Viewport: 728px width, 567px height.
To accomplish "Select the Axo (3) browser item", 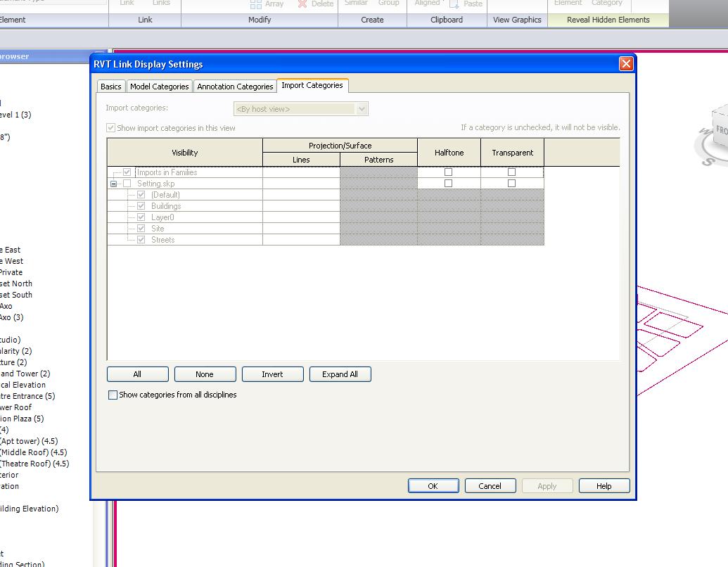I will [12, 317].
